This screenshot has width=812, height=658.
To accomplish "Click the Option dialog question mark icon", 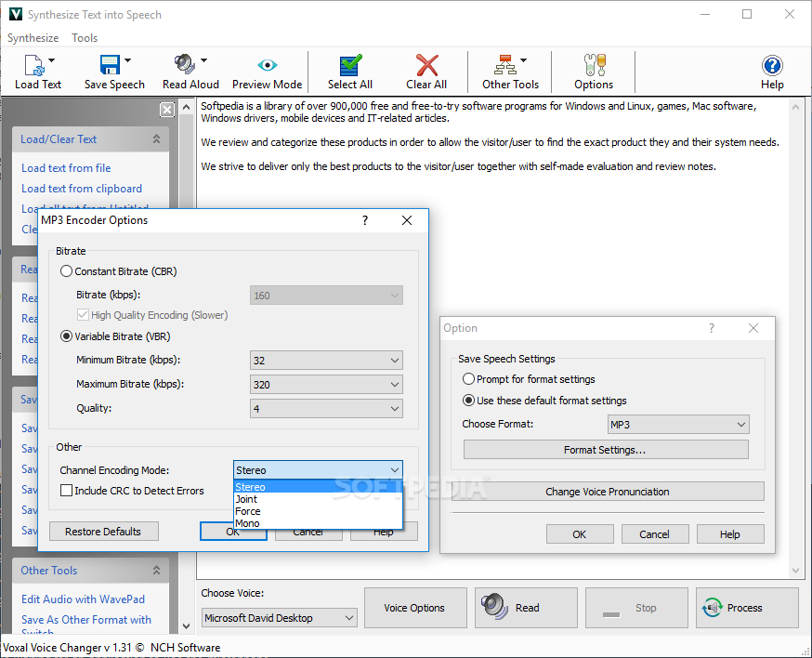I will click(x=712, y=328).
